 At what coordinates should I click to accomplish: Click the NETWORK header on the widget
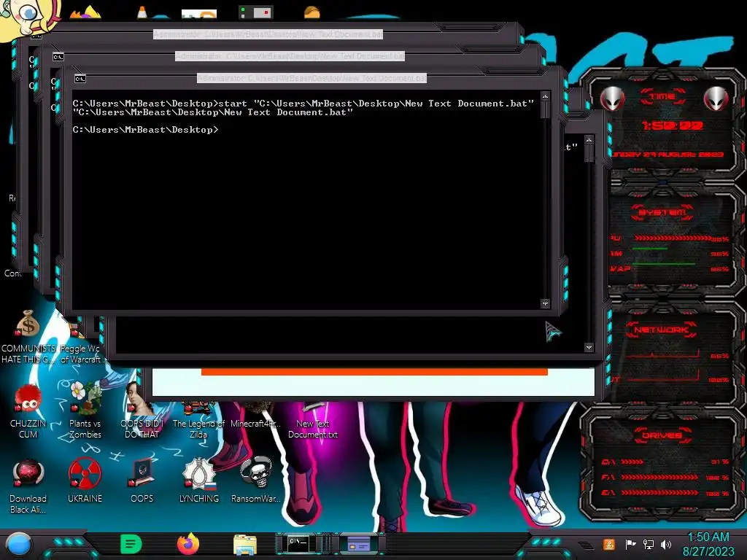(661, 330)
